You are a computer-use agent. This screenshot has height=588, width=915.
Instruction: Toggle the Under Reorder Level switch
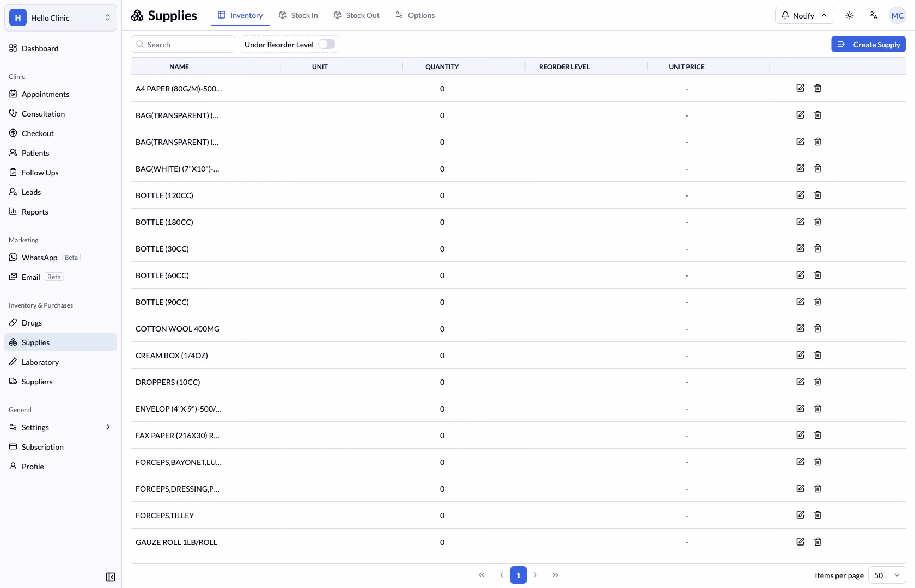coord(327,44)
